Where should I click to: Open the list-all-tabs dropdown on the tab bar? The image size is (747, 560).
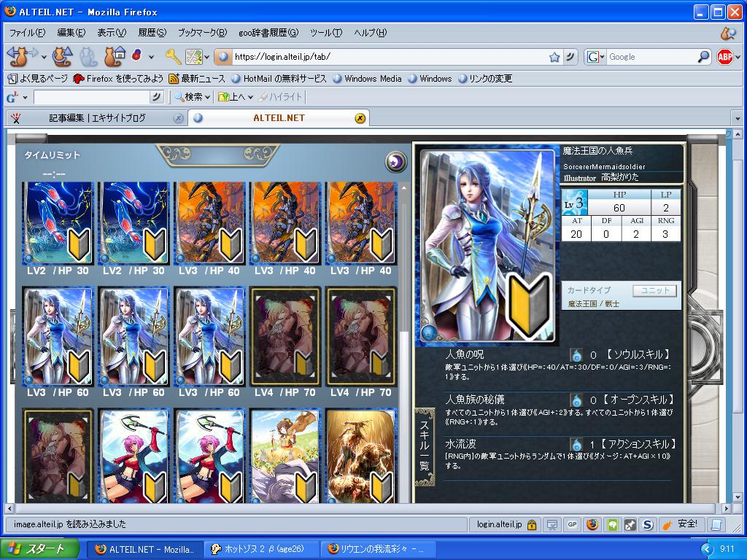[x=738, y=118]
